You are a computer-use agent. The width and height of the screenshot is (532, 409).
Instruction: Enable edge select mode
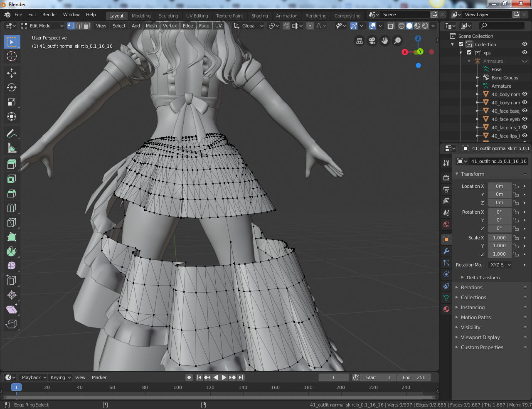tap(79, 26)
